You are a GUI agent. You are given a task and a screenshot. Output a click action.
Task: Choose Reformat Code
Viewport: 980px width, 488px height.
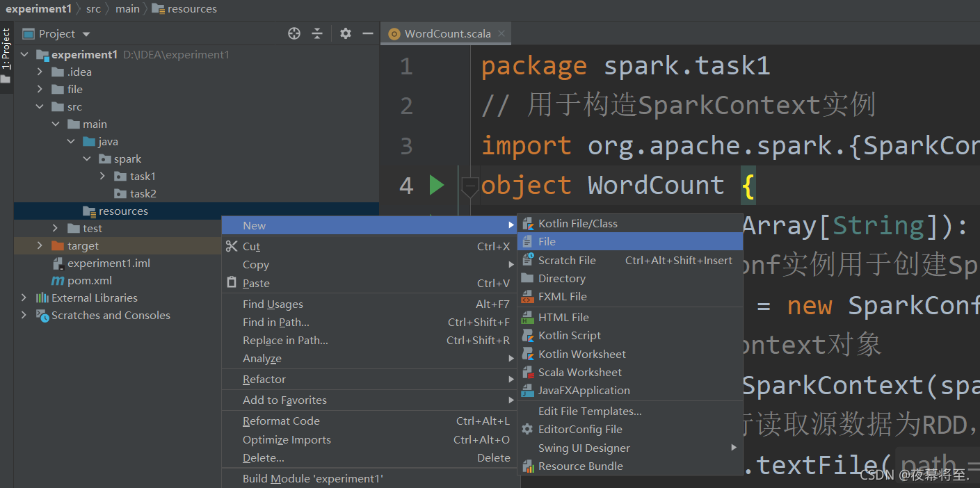tap(369, 421)
